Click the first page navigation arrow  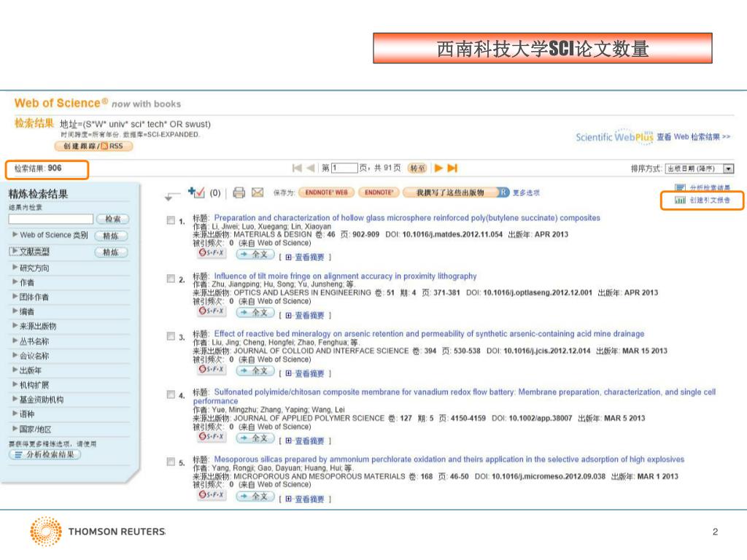click(297, 168)
